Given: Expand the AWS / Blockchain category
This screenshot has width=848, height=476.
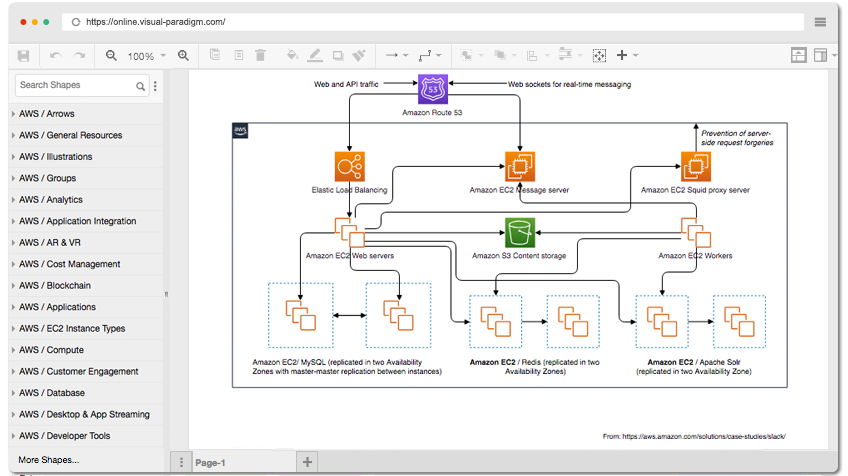Looking at the screenshot, I should coord(87,286).
